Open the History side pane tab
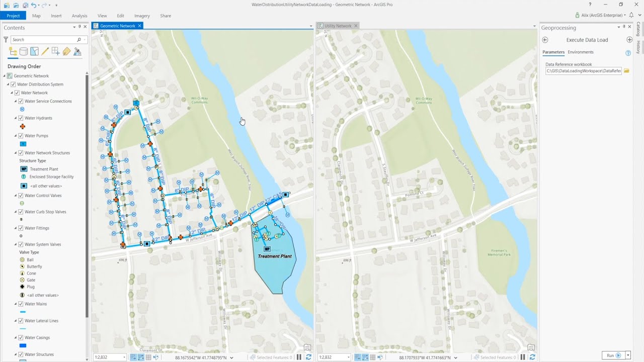 638,47
